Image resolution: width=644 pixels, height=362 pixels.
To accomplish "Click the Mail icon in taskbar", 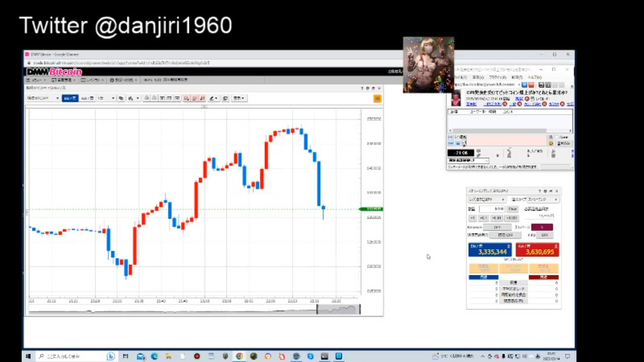I will pos(141,356).
